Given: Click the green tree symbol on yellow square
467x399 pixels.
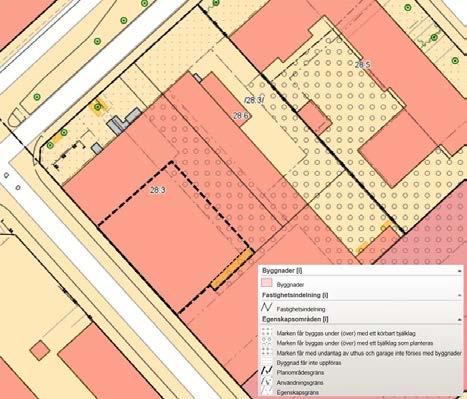Looking at the screenshot, I should pos(97,107).
